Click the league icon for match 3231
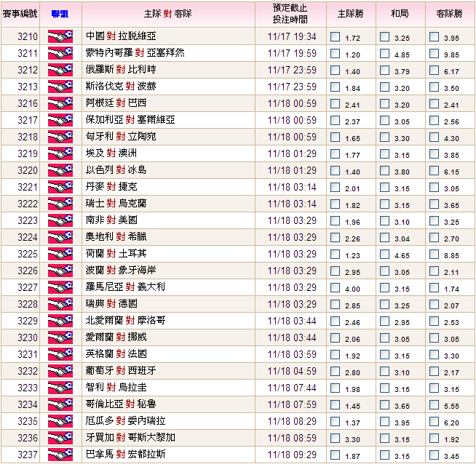Image resolution: width=476 pixels, height=464 pixels. [x=60, y=354]
